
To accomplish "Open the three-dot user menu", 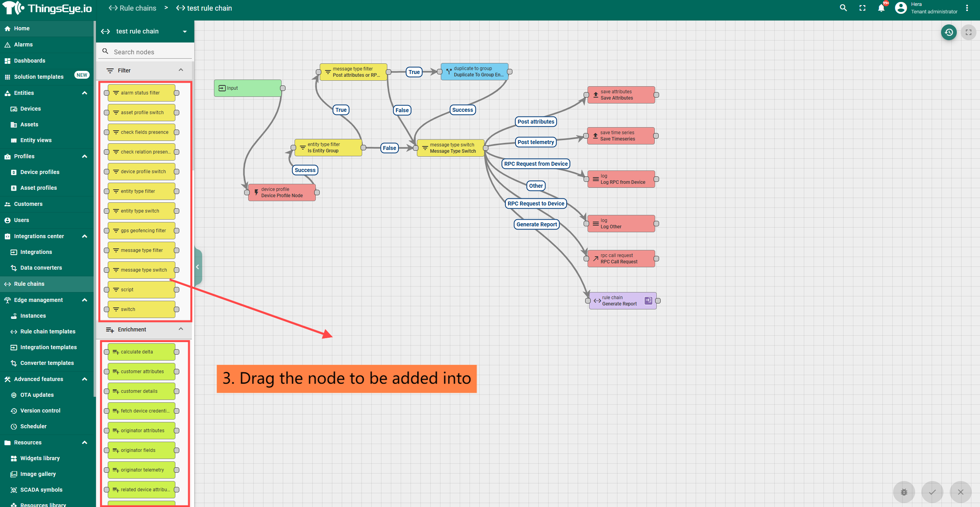I will pyautogui.click(x=967, y=8).
